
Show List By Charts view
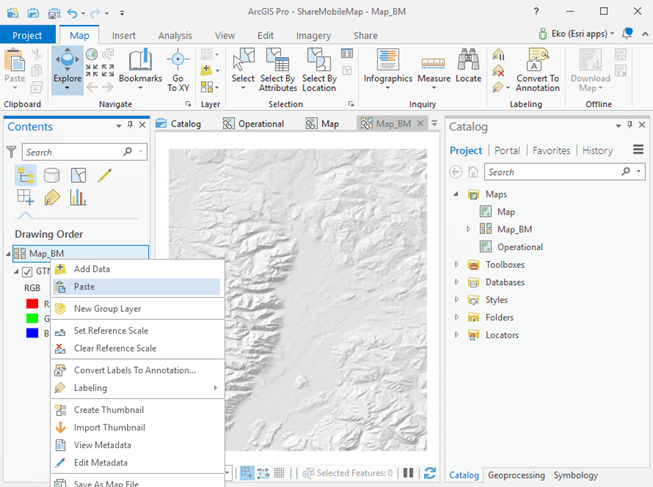click(78, 197)
